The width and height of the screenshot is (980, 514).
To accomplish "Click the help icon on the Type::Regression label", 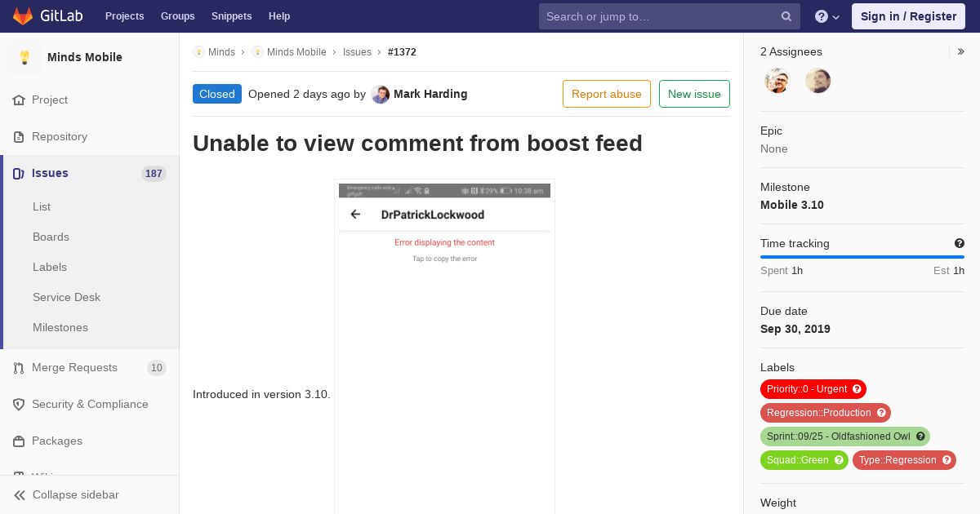I will click(x=947, y=460).
